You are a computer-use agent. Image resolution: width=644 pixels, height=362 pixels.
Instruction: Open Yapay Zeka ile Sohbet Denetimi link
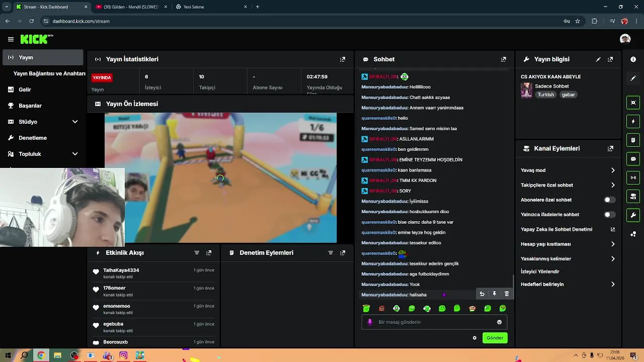pos(568,229)
